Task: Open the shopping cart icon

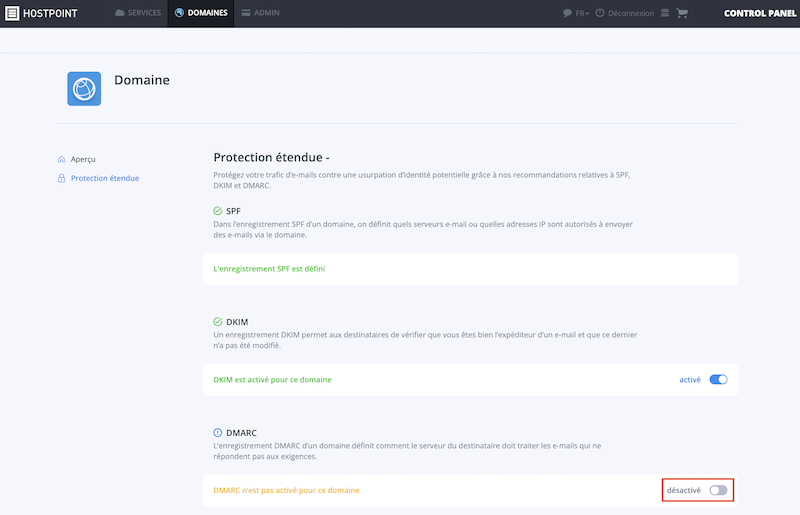Action: pyautogui.click(x=682, y=13)
